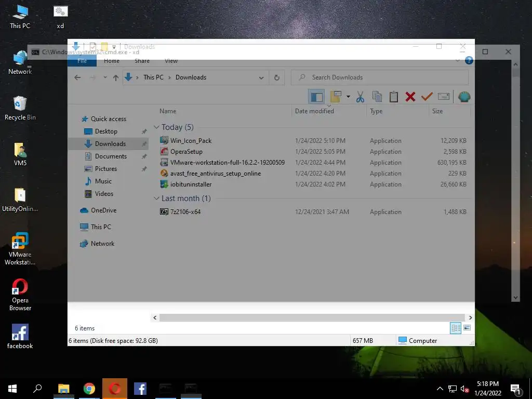Open Videos in navigation pane
This screenshot has width=532, height=399.
tap(104, 194)
